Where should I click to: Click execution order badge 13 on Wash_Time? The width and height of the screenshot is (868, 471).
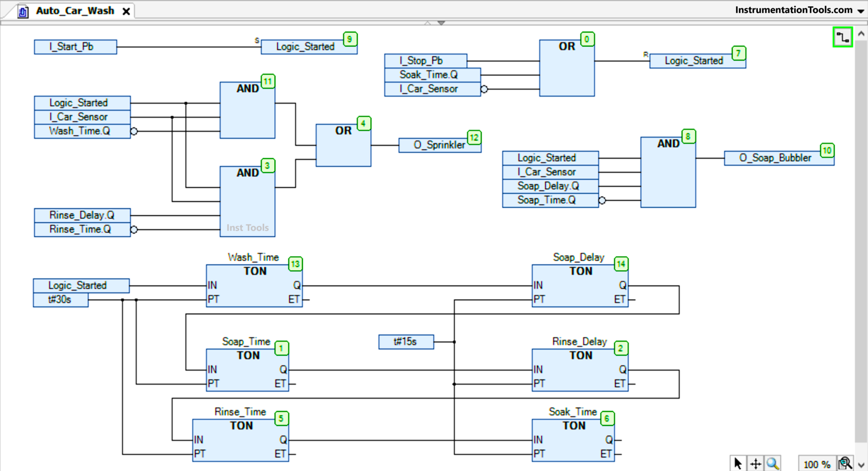click(295, 264)
